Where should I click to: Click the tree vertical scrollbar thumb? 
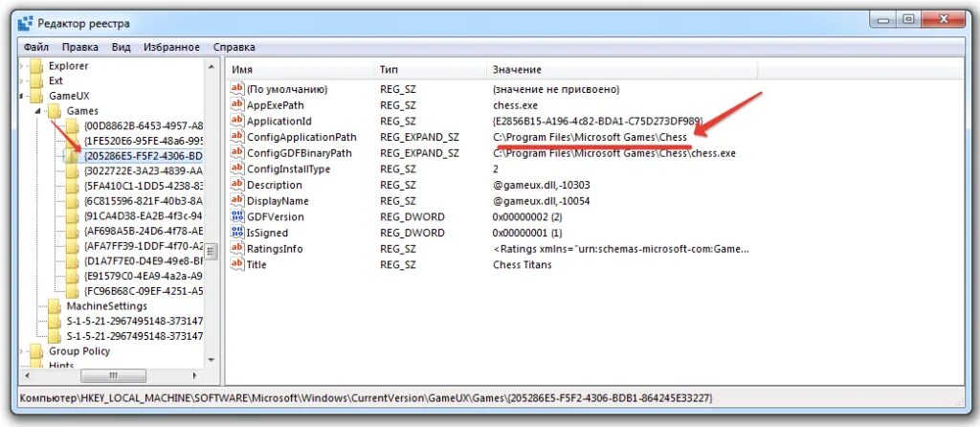tap(212, 252)
